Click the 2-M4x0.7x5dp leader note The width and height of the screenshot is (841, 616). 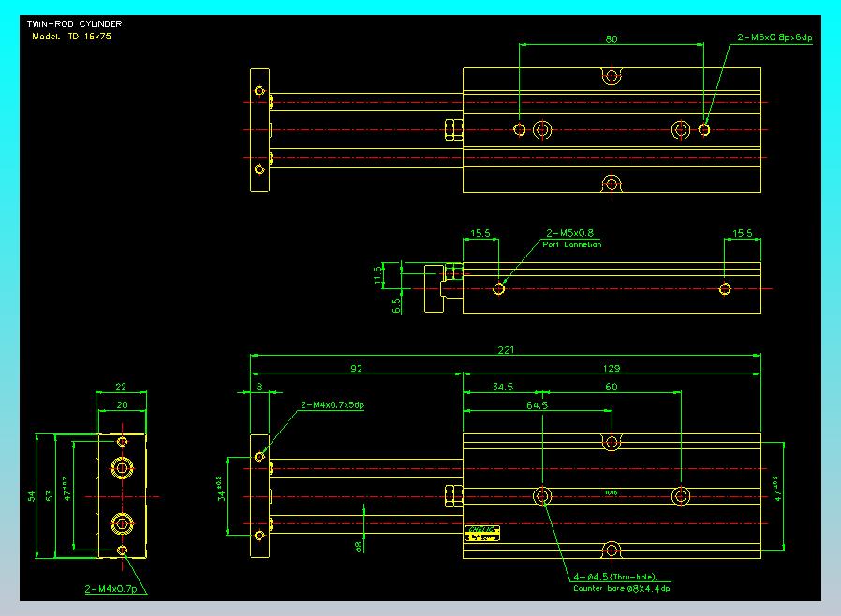point(332,405)
